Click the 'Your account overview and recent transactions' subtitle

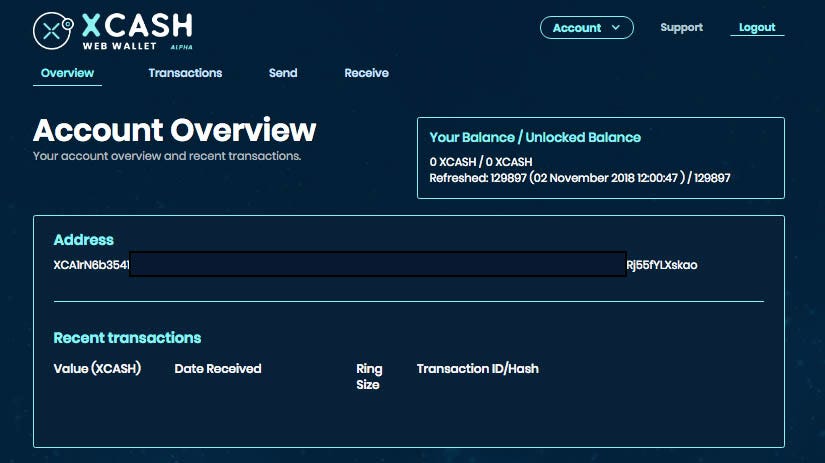tap(167, 156)
